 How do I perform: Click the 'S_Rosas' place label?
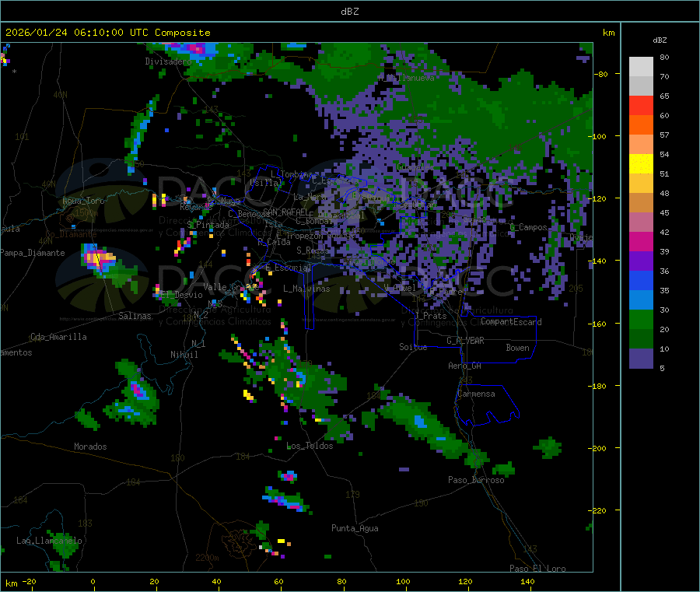click(313, 250)
